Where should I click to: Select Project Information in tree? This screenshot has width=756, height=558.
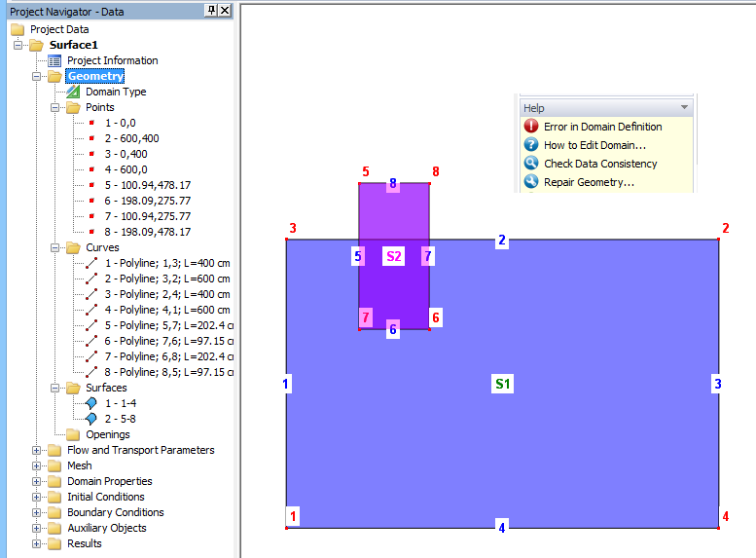[x=112, y=60]
